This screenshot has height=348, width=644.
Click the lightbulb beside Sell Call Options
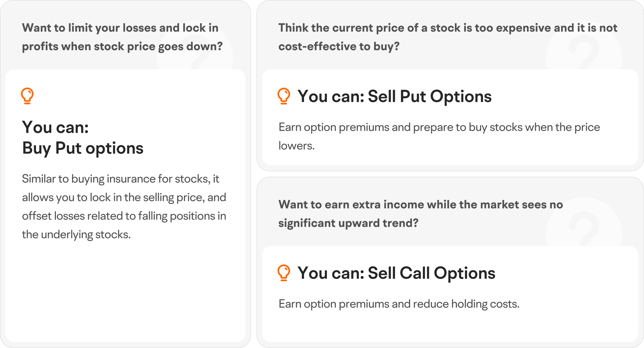click(284, 273)
